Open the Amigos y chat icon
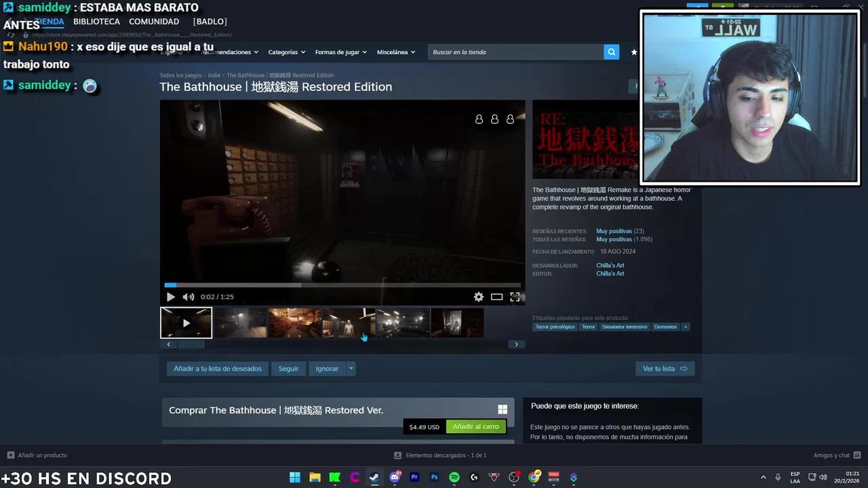 pyautogui.click(x=857, y=455)
